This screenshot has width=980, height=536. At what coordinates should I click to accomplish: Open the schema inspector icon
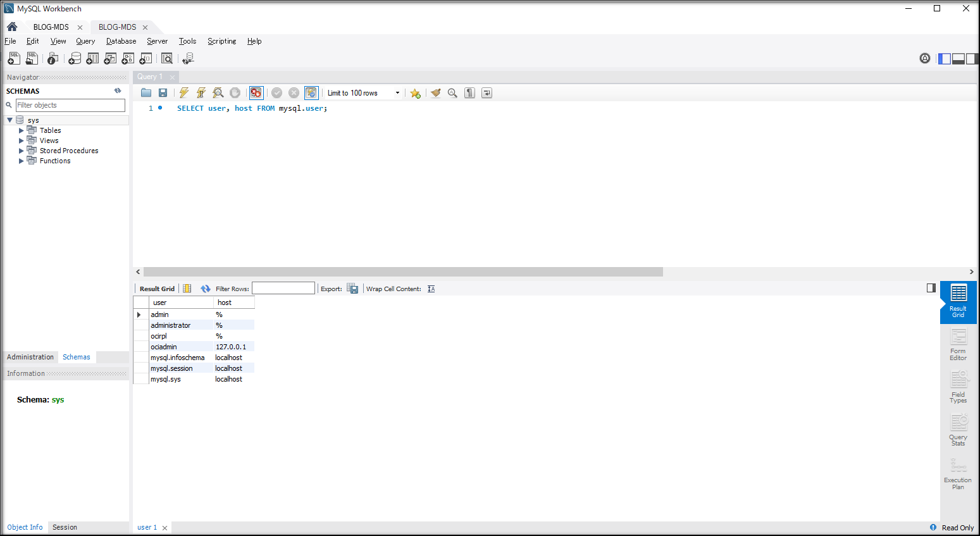tap(53, 58)
